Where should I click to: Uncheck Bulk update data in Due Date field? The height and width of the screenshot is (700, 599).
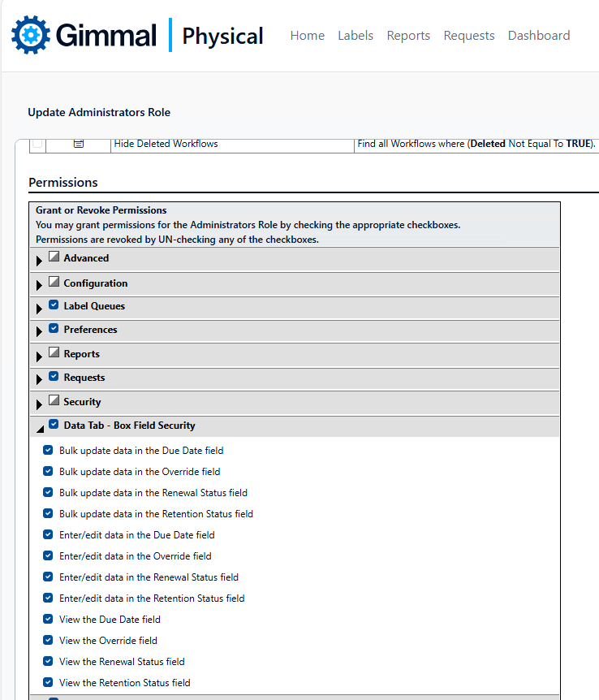48,450
